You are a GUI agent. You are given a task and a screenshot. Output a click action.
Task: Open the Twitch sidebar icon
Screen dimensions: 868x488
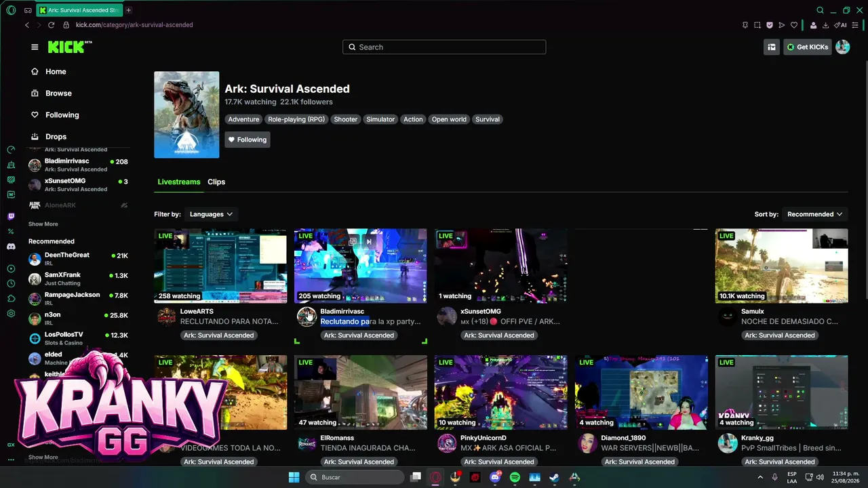pos(11,217)
